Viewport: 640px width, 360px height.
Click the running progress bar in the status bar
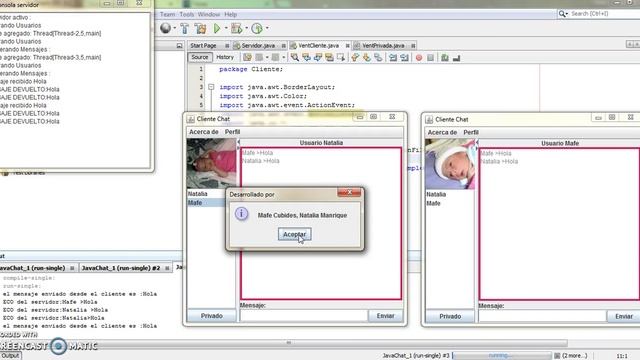point(501,356)
